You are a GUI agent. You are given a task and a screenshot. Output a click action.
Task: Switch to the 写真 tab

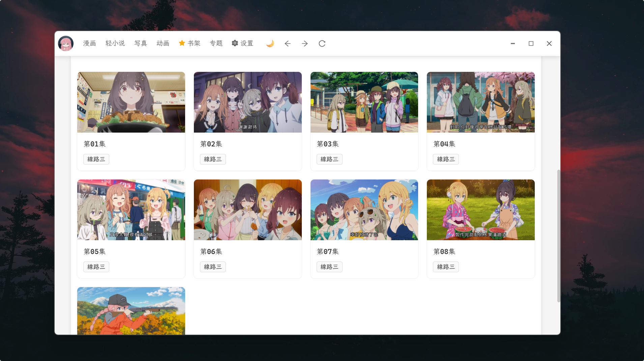point(141,44)
